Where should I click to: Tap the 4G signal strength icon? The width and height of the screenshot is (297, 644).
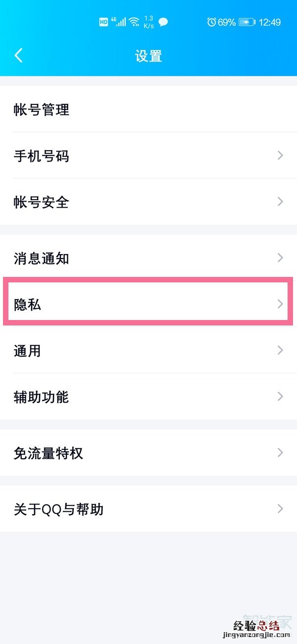click(x=119, y=22)
